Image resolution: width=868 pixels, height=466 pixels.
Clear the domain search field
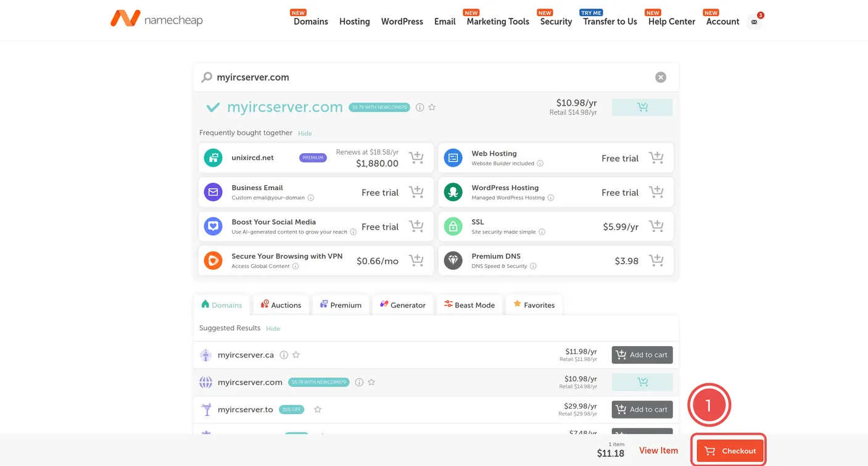[660, 77]
